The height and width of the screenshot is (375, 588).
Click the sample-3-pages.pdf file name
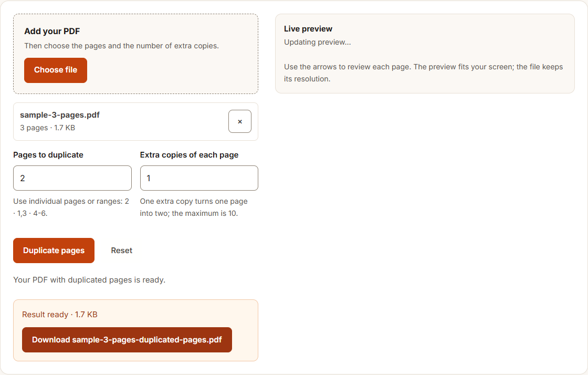[60, 114]
